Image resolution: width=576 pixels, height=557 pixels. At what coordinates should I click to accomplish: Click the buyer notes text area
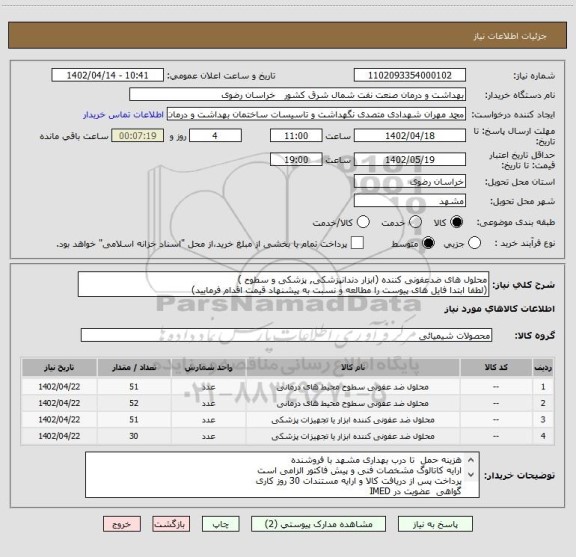click(282, 475)
